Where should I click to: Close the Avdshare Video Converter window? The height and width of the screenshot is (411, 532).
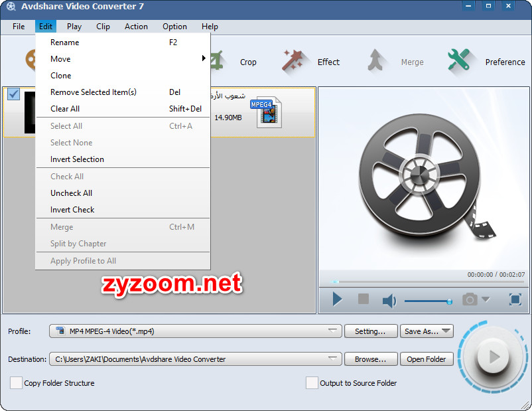point(508,6)
